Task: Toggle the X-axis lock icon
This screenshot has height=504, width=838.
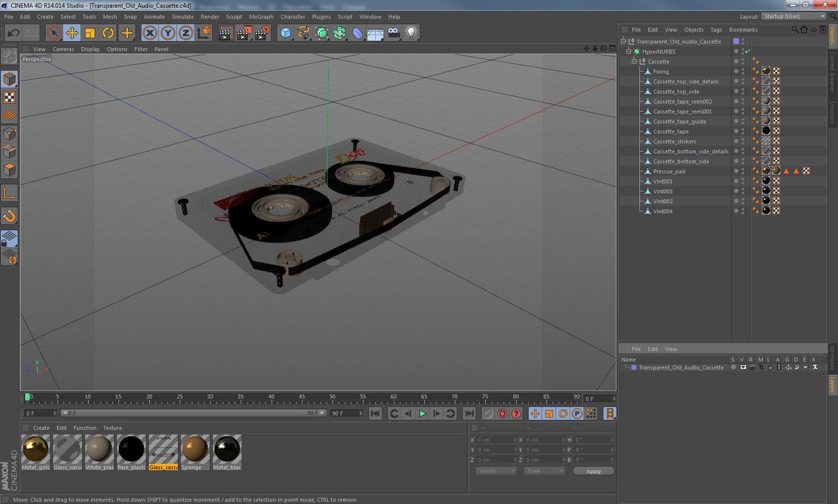Action: point(150,33)
